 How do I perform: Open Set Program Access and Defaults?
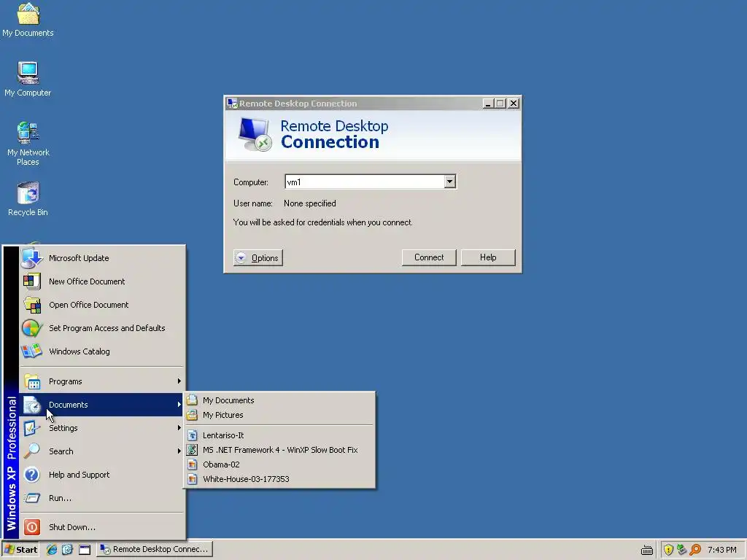click(x=102, y=328)
